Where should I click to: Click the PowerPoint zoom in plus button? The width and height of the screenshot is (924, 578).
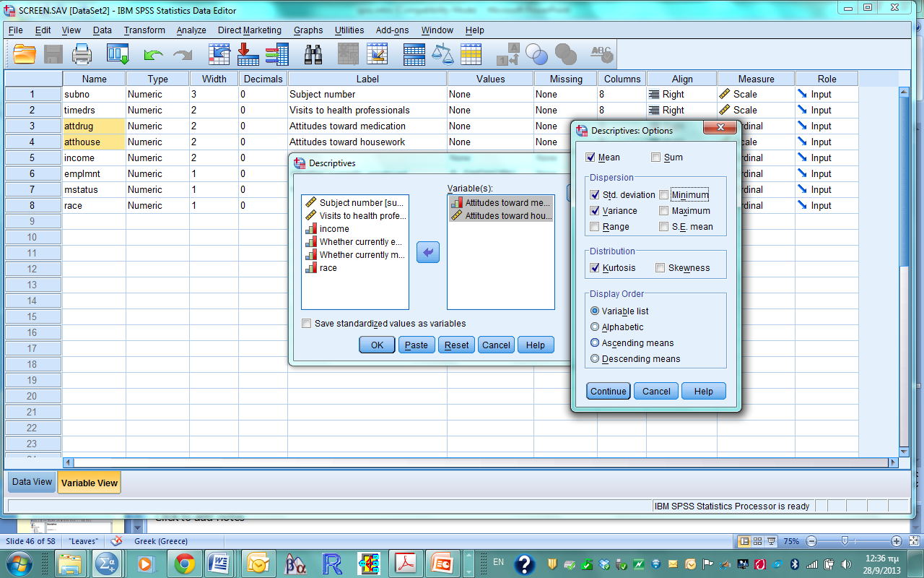[897, 541]
